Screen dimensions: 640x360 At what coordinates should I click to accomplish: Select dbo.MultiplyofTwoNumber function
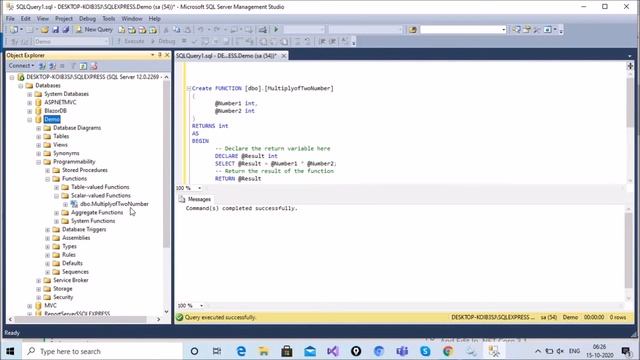pos(114,204)
